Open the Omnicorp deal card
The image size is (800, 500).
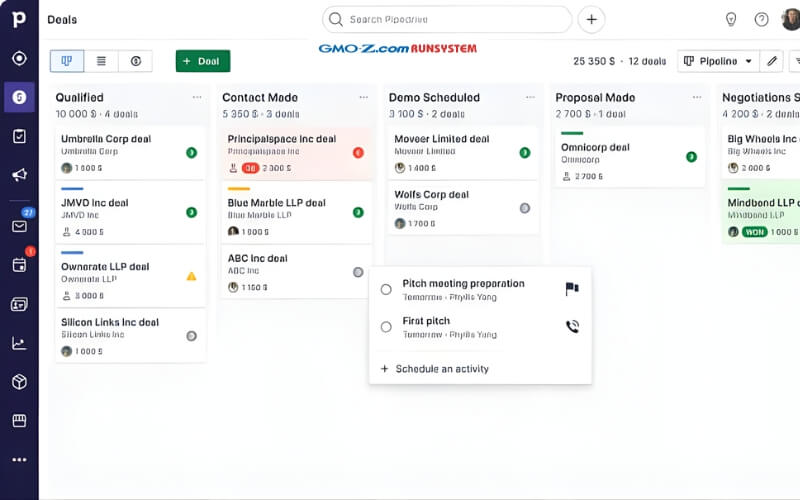[630, 157]
